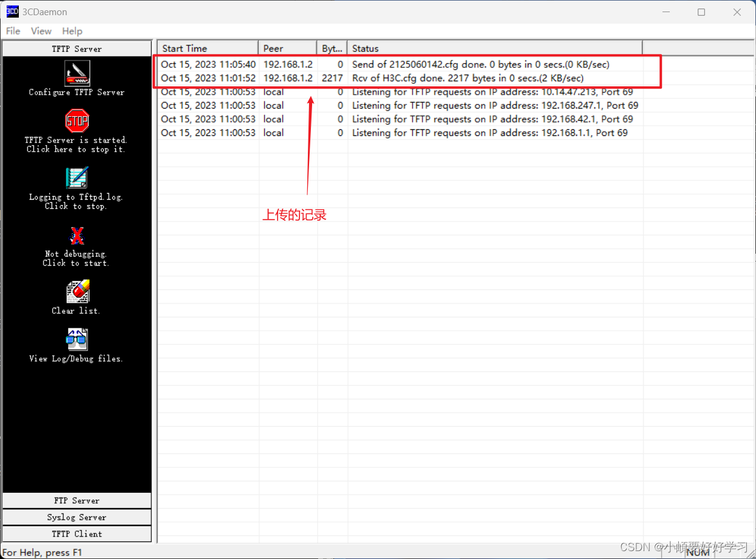This screenshot has width=756, height=559.
Task: Switch to the FTP Server panel
Action: pos(77,501)
